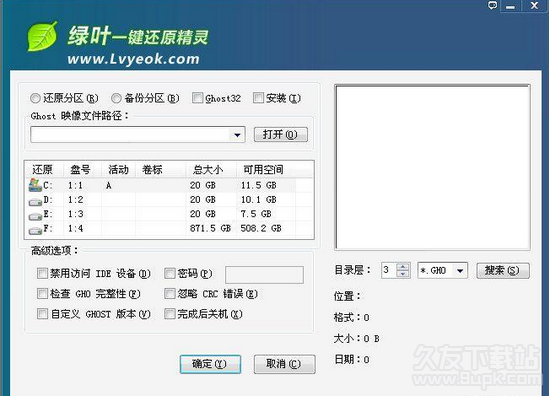Click the 盘号 column header
The width and height of the screenshot is (549, 396).
tap(82, 170)
